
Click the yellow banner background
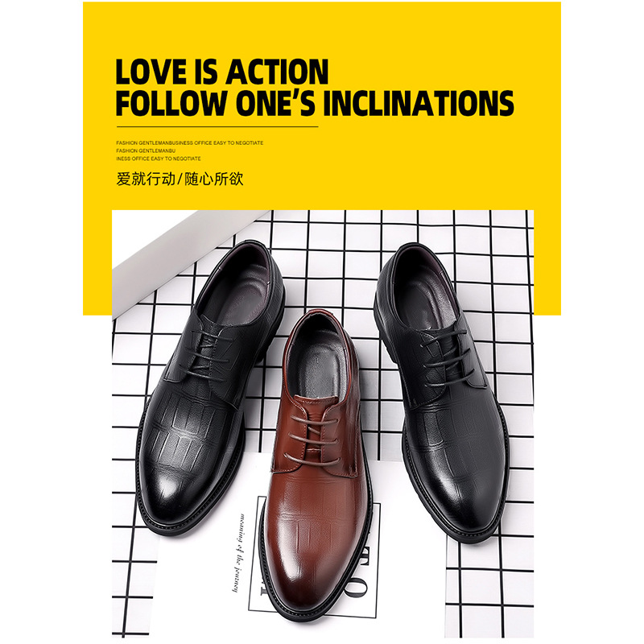[x=411, y=172]
